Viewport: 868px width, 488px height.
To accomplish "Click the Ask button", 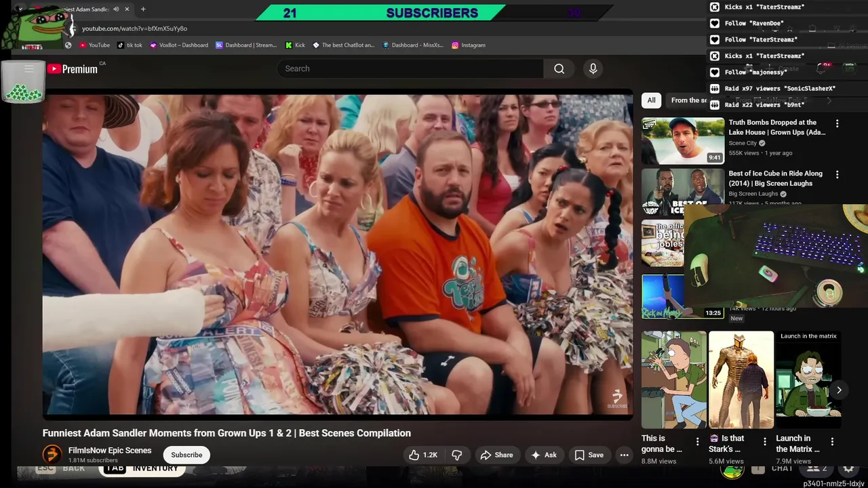I will coord(543,455).
